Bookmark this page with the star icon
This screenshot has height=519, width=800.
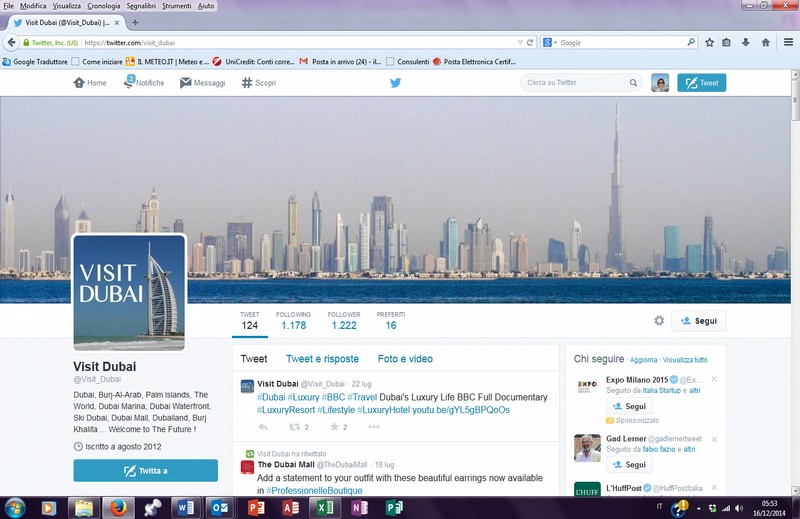coord(709,43)
